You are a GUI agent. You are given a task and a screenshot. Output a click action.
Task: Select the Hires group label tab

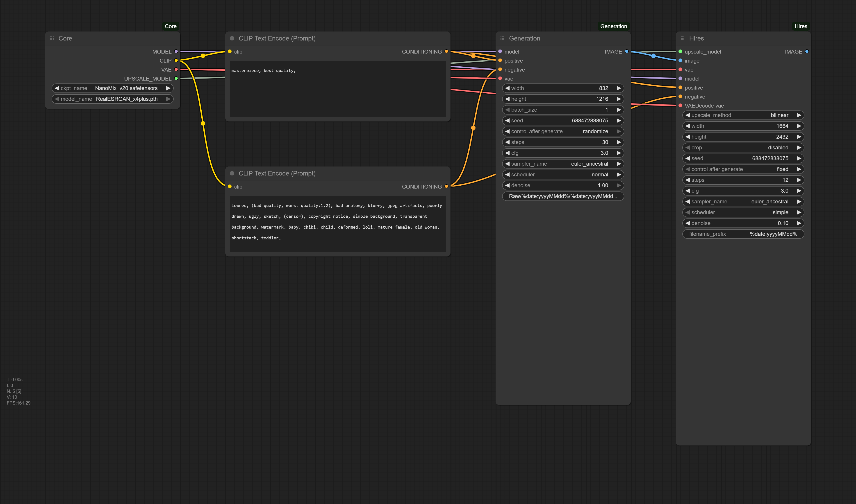pyautogui.click(x=801, y=26)
